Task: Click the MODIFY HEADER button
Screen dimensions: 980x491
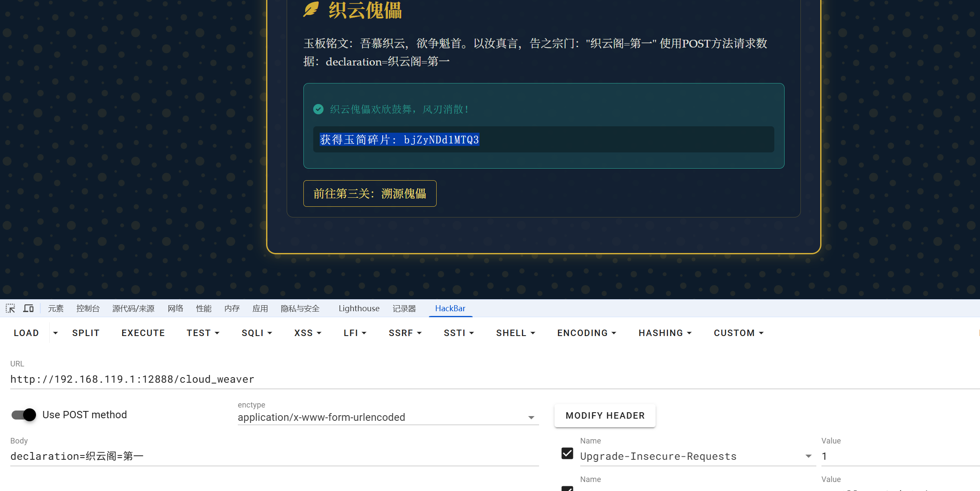Action: pyautogui.click(x=605, y=416)
